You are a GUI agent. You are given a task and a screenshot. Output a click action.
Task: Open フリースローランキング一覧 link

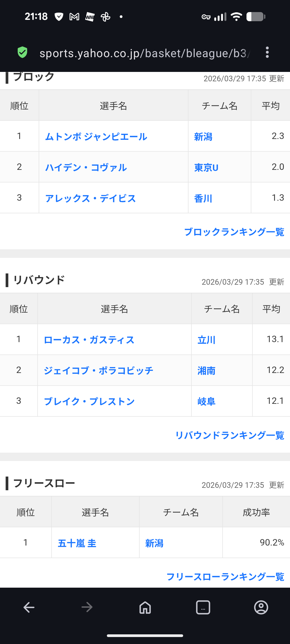coord(225,576)
